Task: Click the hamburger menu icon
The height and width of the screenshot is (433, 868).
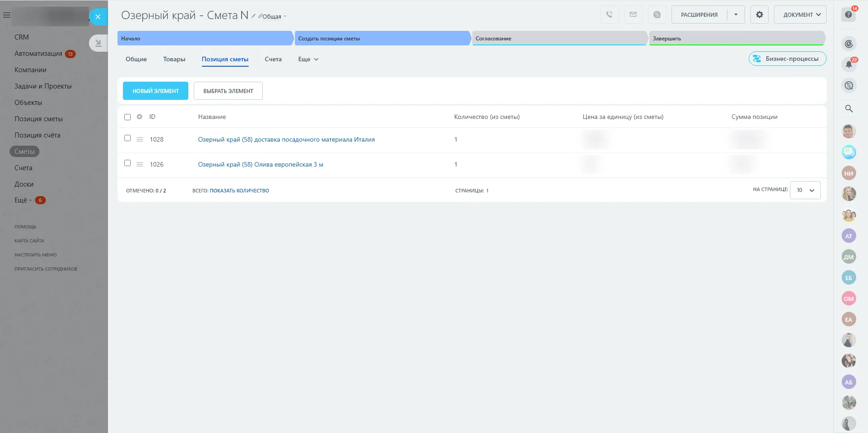Action: pyautogui.click(x=7, y=15)
